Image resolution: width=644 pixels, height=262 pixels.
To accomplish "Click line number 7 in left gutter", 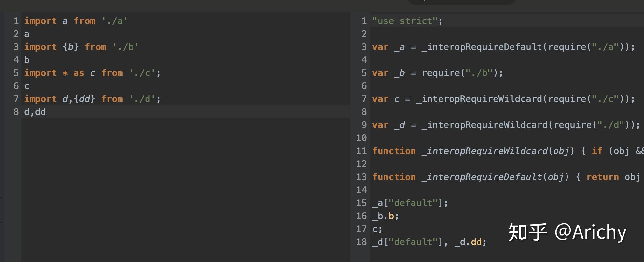I will (x=16, y=99).
